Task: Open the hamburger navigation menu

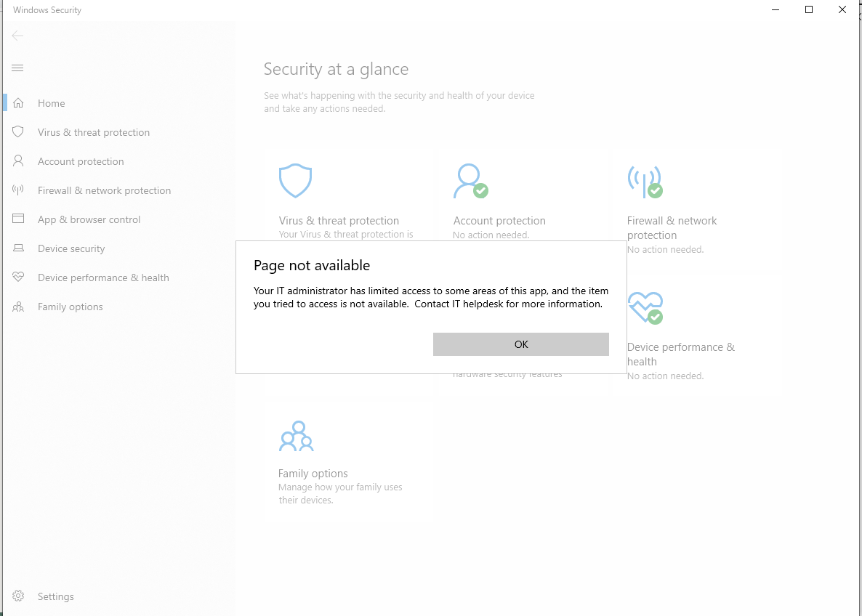Action: click(x=17, y=68)
